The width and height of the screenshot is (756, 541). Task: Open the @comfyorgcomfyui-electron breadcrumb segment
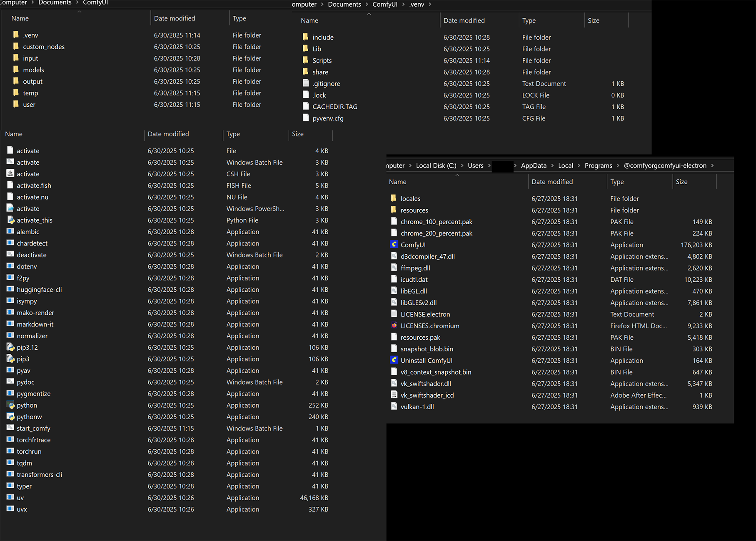click(x=665, y=165)
